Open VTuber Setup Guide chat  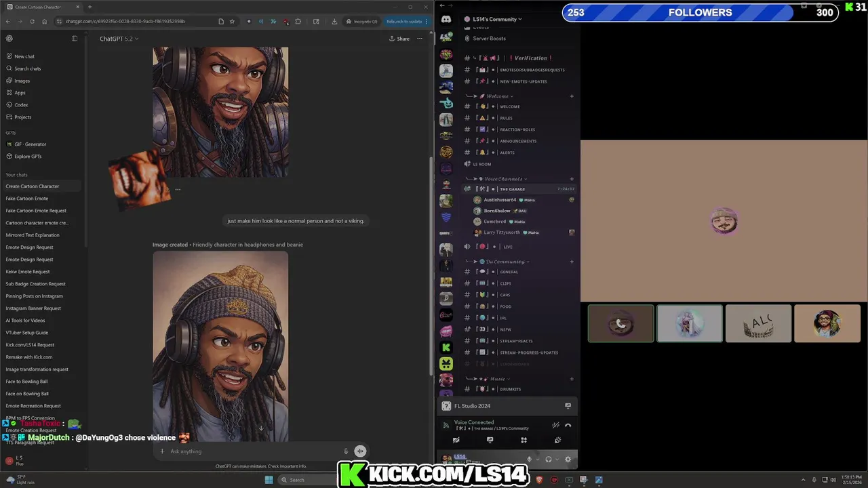[42, 333]
